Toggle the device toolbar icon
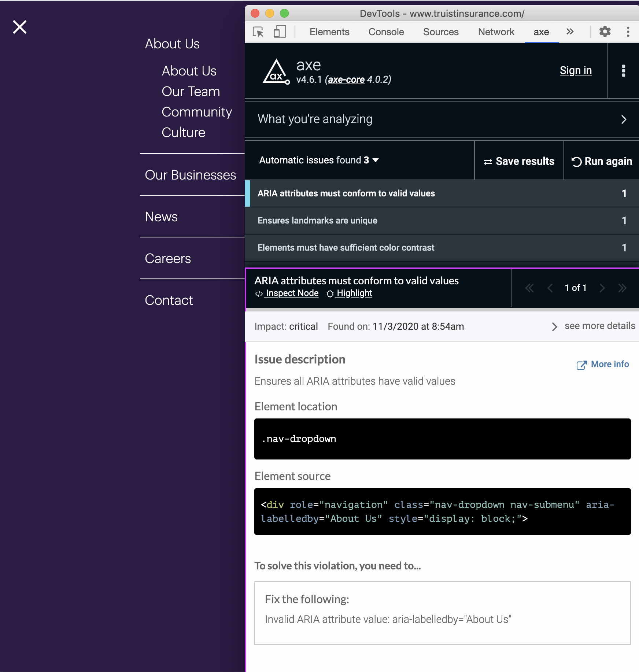639x672 pixels. pos(280,32)
